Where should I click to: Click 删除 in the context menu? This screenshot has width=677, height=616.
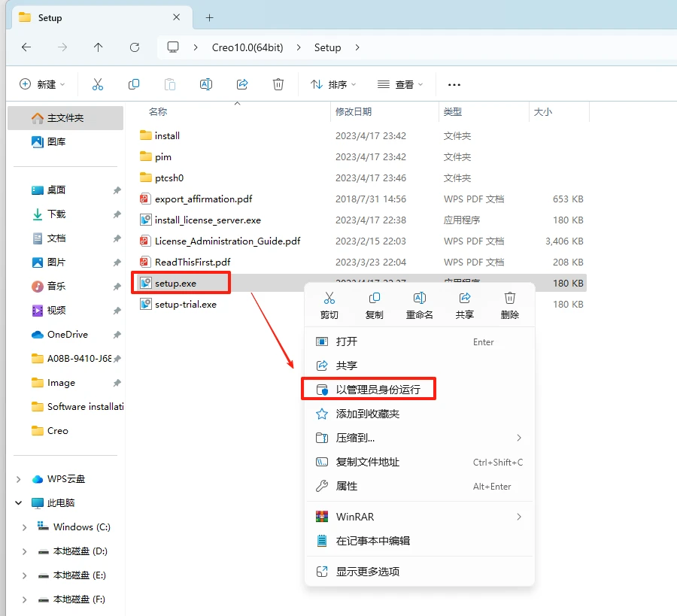(510, 305)
